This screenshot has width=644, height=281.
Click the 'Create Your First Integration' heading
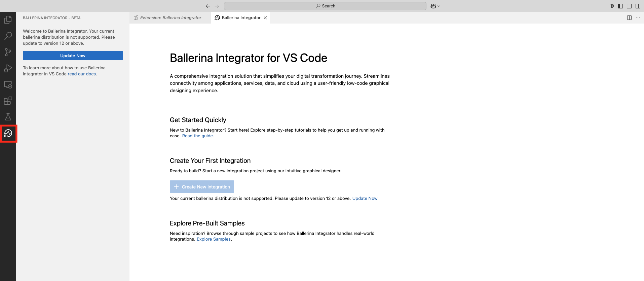point(210,161)
